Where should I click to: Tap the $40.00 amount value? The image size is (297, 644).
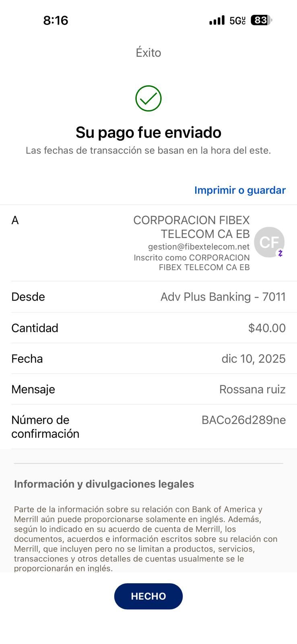click(267, 328)
